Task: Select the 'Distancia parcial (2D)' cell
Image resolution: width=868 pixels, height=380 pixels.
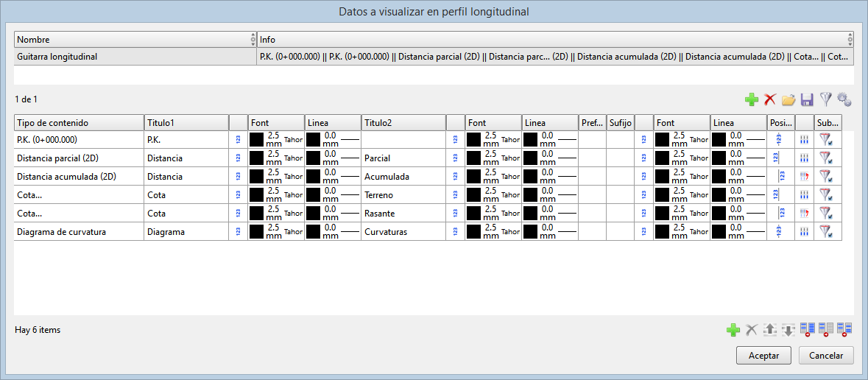Action: (x=79, y=158)
